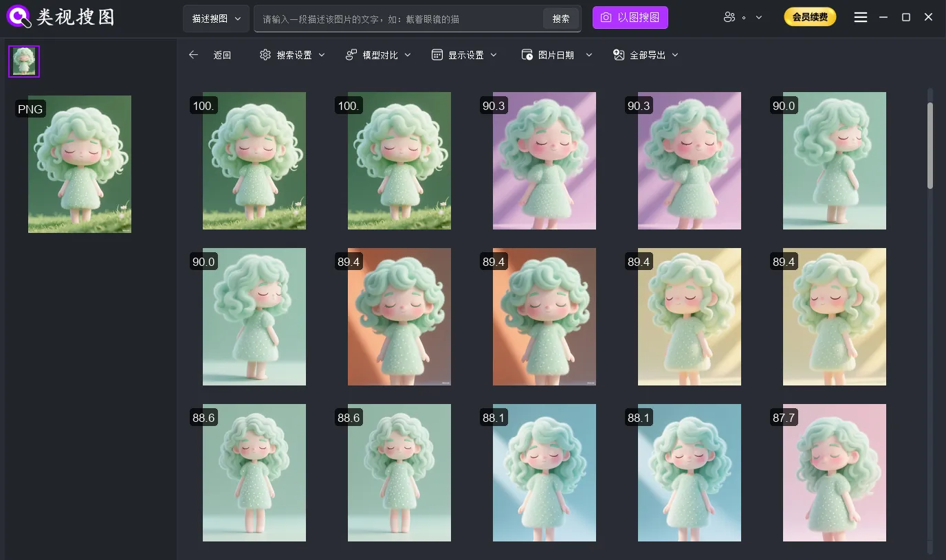
Task: Click the 搜索 search button
Action: click(560, 19)
